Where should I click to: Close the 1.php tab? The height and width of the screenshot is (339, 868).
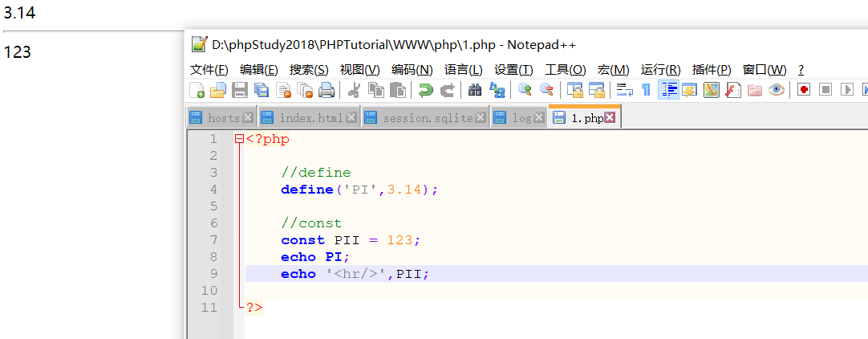(610, 117)
